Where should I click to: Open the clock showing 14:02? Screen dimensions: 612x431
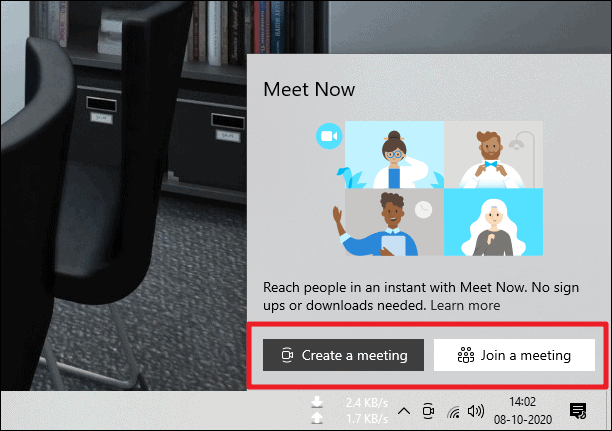(x=523, y=411)
